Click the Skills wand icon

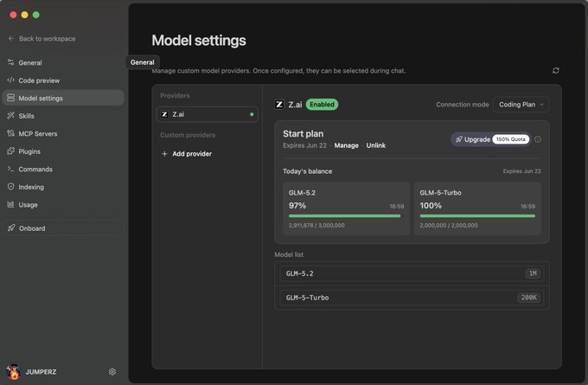pyautogui.click(x=11, y=115)
